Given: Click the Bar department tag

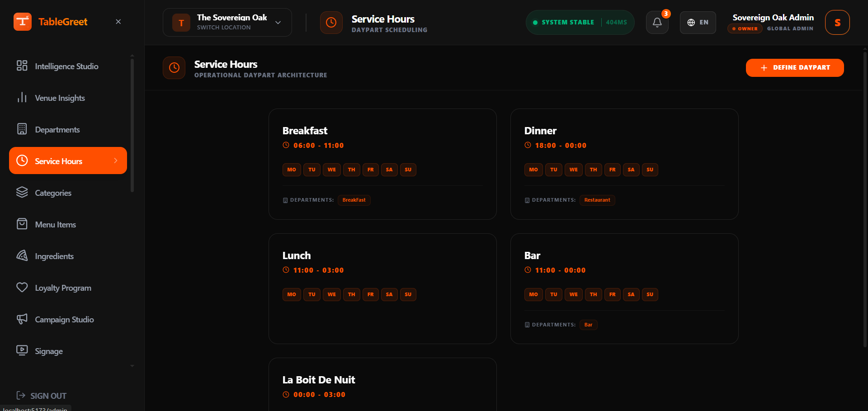Looking at the screenshot, I should [588, 325].
